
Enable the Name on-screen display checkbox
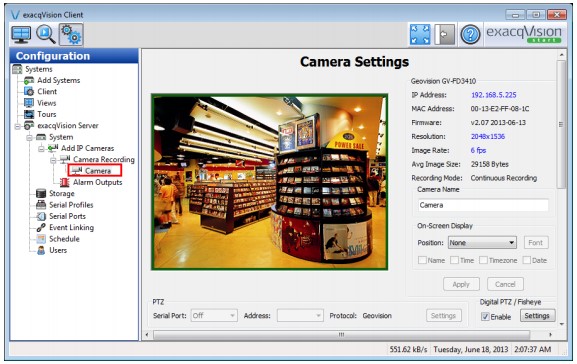pyautogui.click(x=422, y=260)
